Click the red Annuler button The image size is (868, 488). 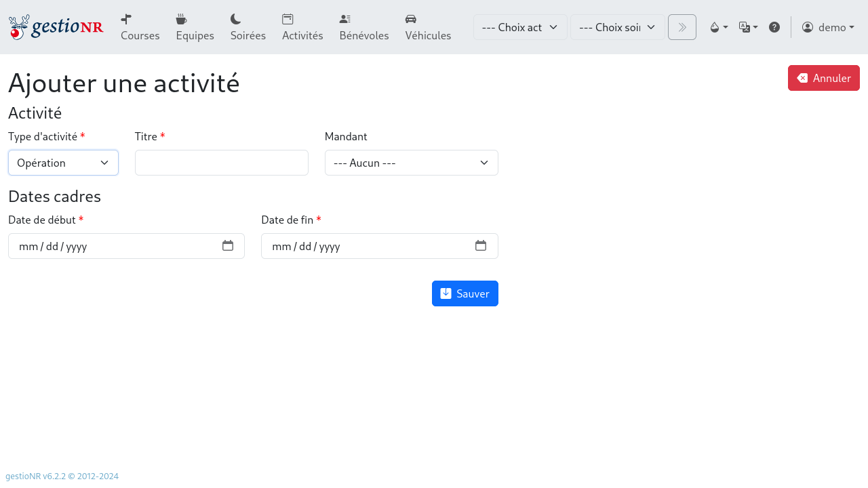pyautogui.click(x=823, y=78)
